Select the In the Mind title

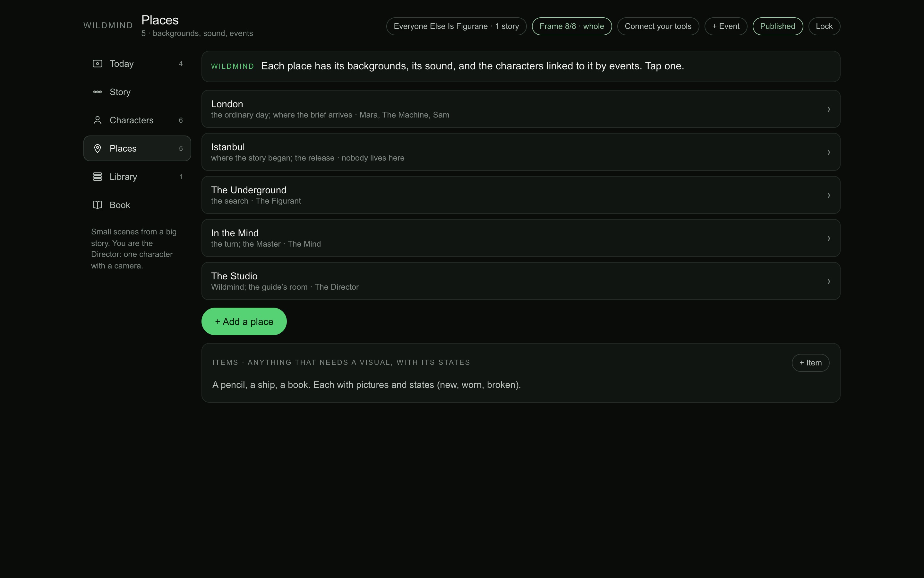[235, 233]
